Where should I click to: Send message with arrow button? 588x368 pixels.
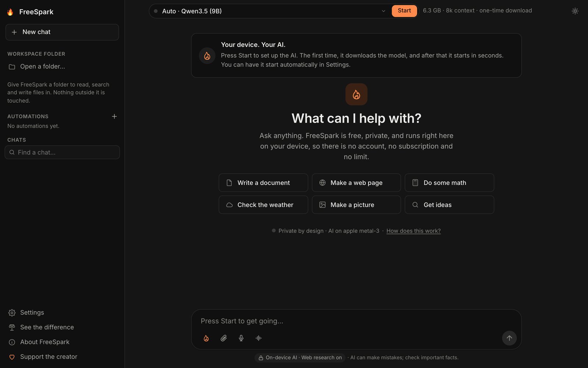[x=509, y=338]
